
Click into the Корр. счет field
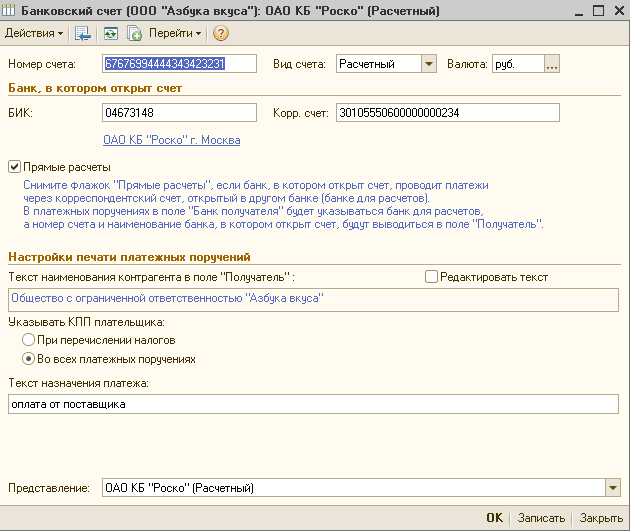coord(448,112)
